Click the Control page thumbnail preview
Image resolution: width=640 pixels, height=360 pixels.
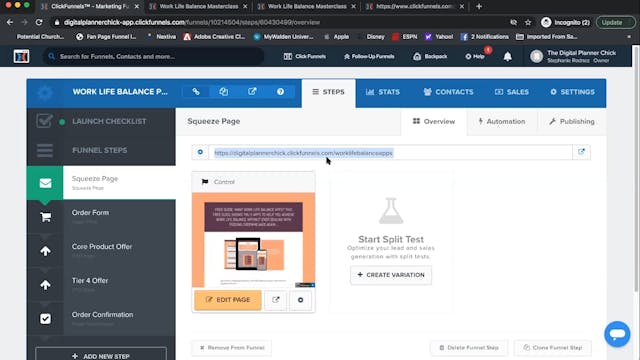click(253, 240)
